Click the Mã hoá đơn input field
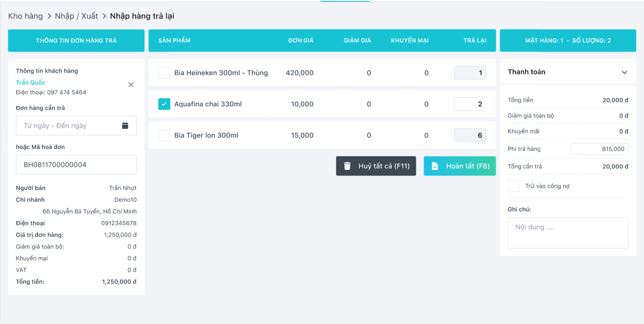 76,164
